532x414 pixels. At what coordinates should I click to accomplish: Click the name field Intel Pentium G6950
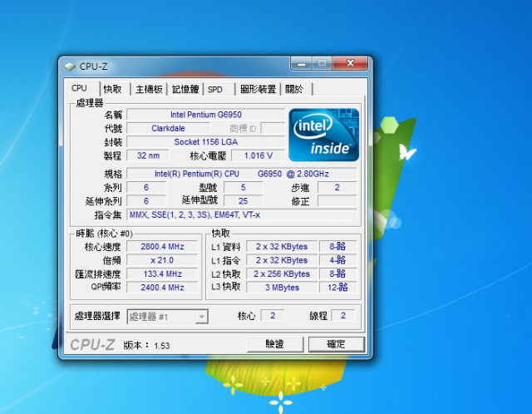[x=206, y=115]
